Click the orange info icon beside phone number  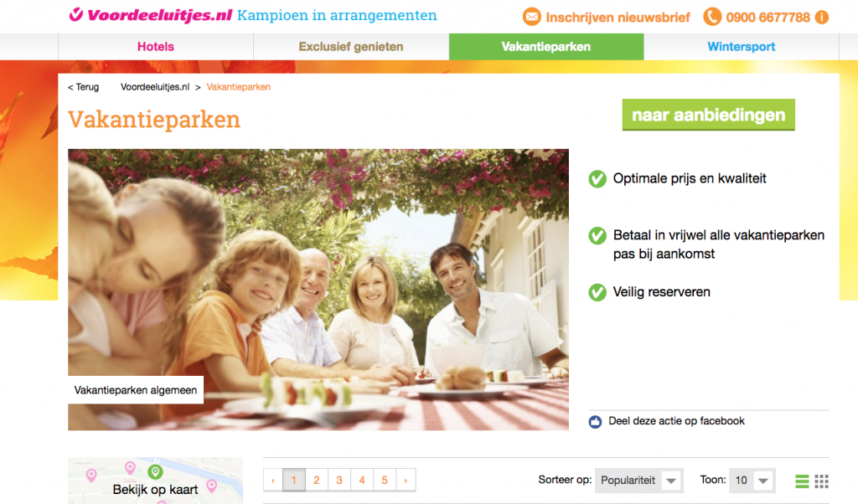click(821, 18)
